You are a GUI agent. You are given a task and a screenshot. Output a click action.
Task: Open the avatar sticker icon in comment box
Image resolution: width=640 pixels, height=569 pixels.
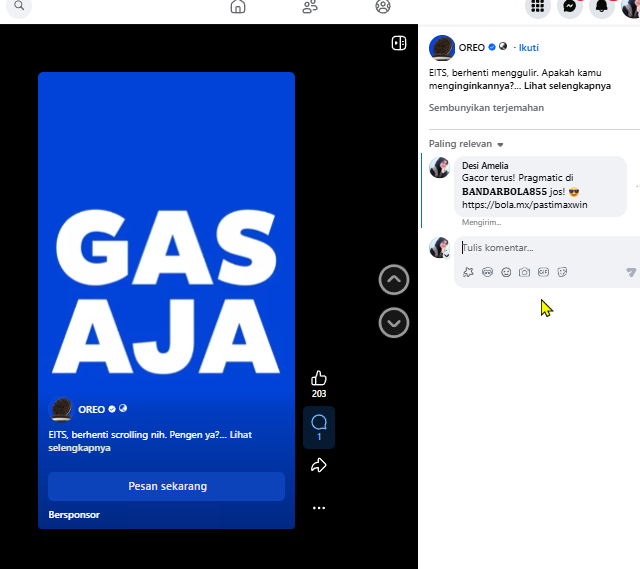coord(468,272)
